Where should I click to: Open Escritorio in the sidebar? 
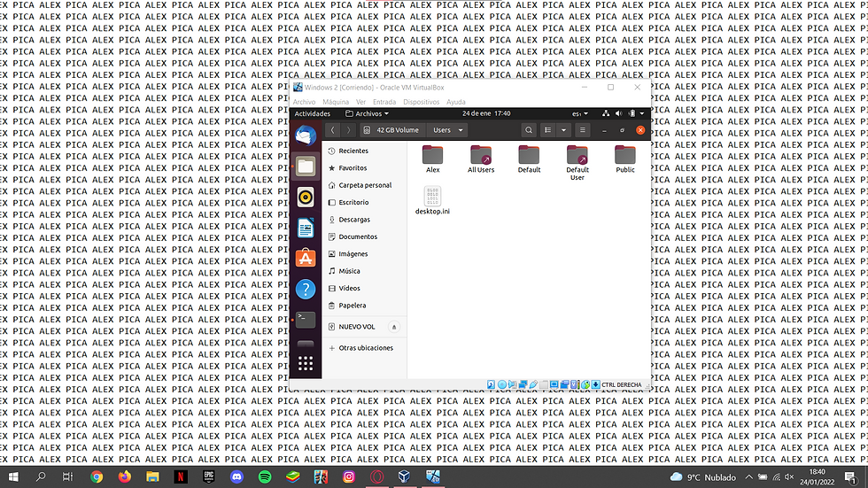(x=364, y=202)
